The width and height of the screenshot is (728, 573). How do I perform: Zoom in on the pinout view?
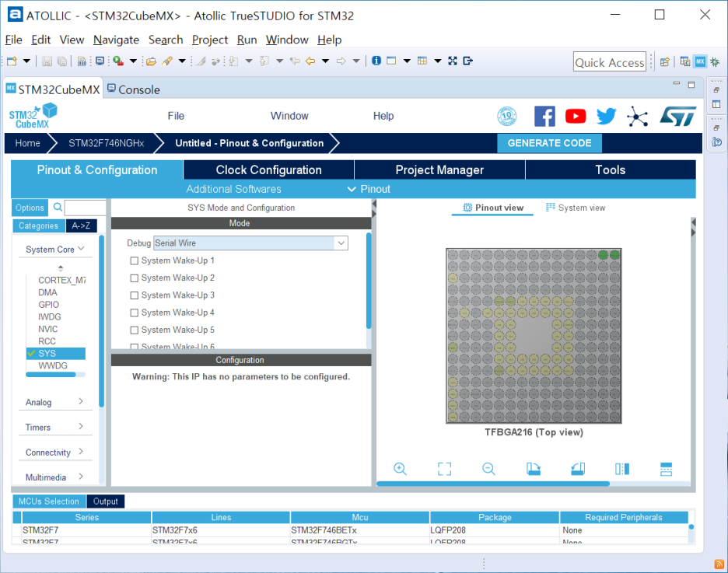[x=400, y=469]
